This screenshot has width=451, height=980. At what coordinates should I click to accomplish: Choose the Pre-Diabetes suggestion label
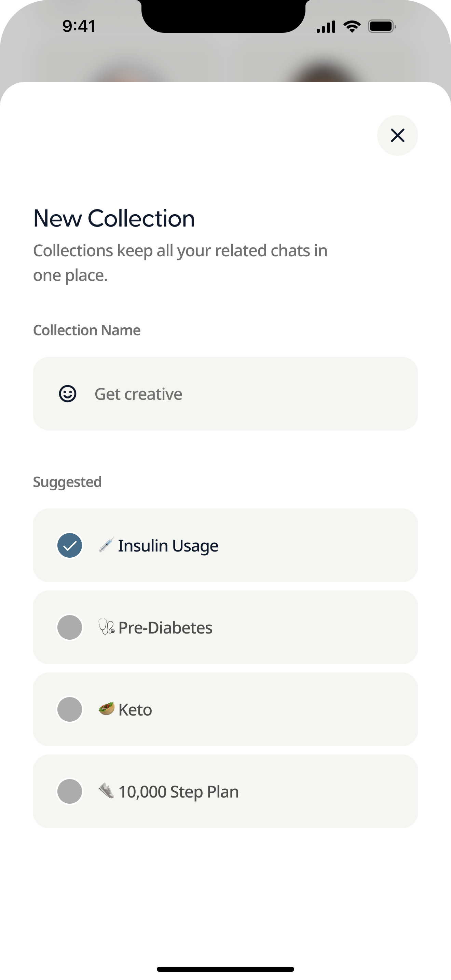165,628
